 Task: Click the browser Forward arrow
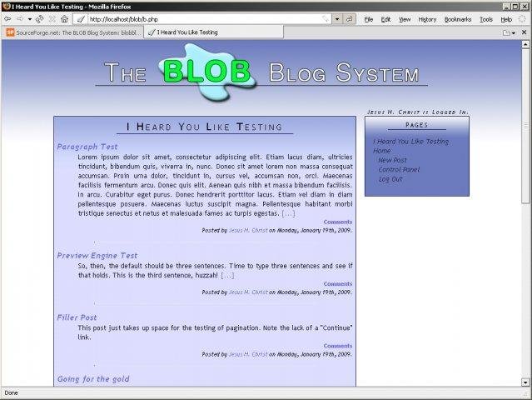pyautogui.click(x=20, y=19)
